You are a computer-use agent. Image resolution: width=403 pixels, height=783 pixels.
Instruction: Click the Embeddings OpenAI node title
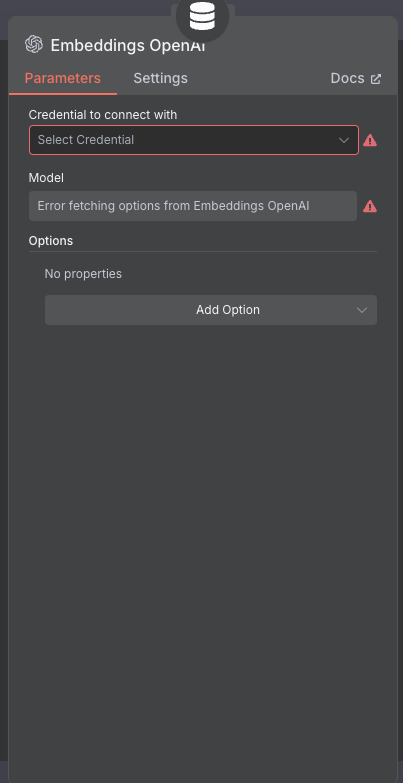[128, 45]
